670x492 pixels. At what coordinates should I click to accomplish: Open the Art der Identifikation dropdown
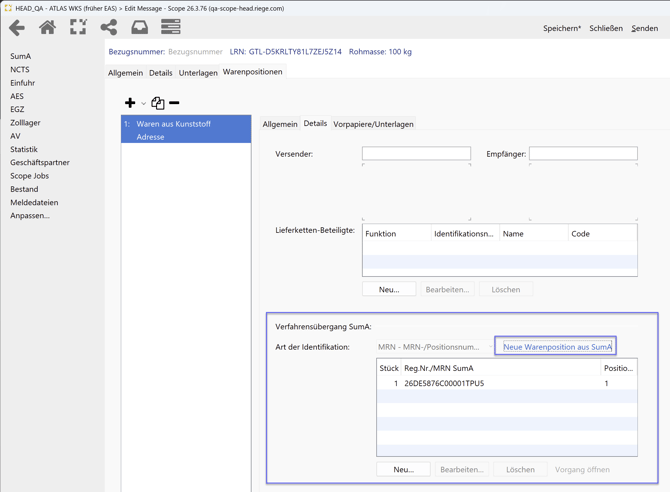(x=430, y=347)
